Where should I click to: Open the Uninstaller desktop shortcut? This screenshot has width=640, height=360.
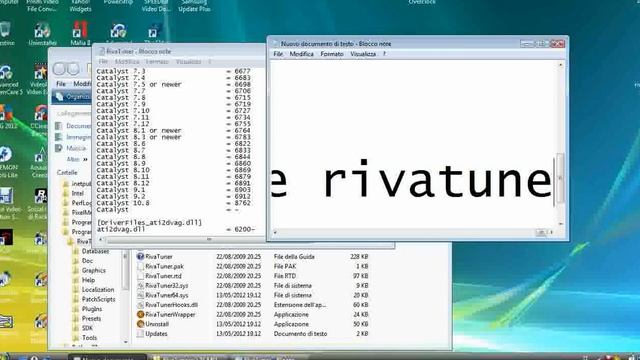click(x=42, y=33)
